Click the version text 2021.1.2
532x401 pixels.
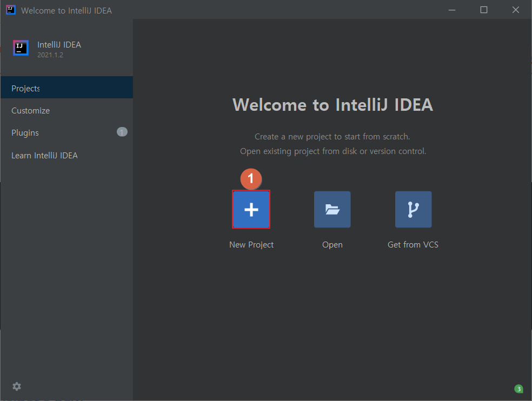click(50, 55)
